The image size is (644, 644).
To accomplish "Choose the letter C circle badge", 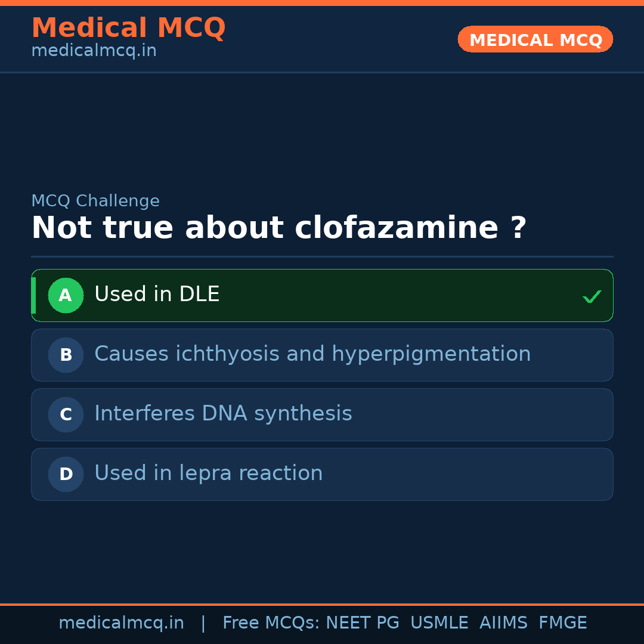I will pos(66,414).
